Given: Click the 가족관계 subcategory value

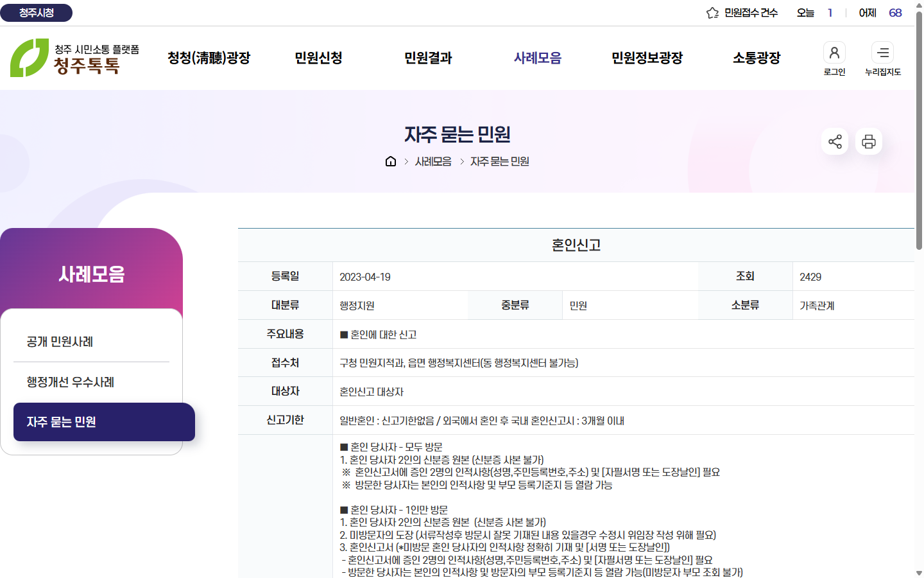Looking at the screenshot, I should (817, 306).
